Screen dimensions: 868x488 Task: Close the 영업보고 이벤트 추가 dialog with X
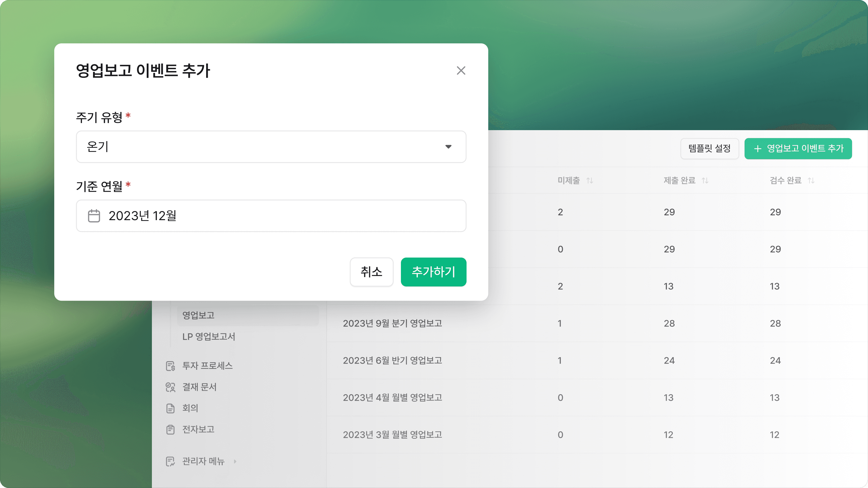point(461,70)
